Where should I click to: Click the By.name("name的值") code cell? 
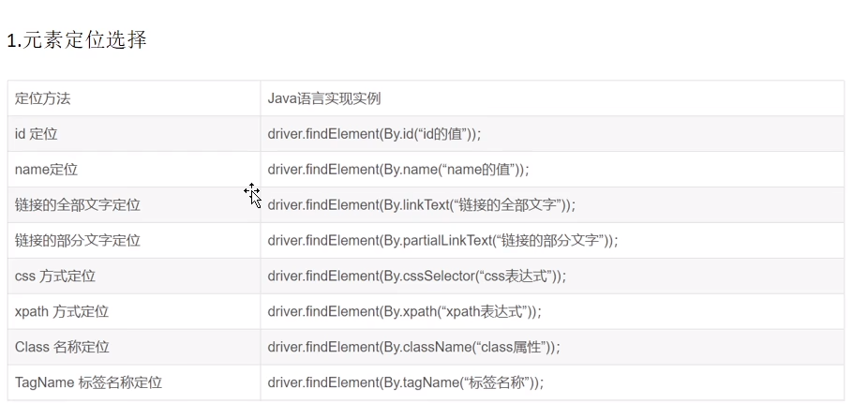tap(552, 170)
